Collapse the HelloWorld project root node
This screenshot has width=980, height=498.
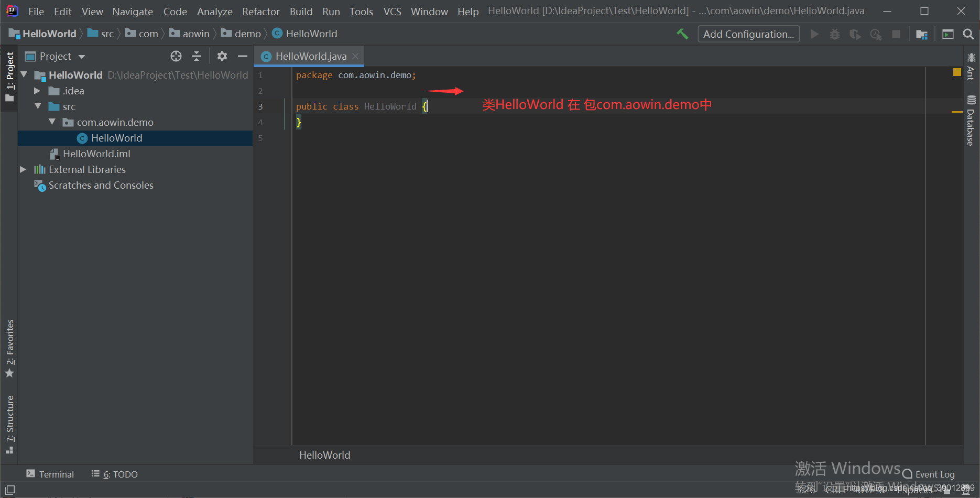[24, 75]
